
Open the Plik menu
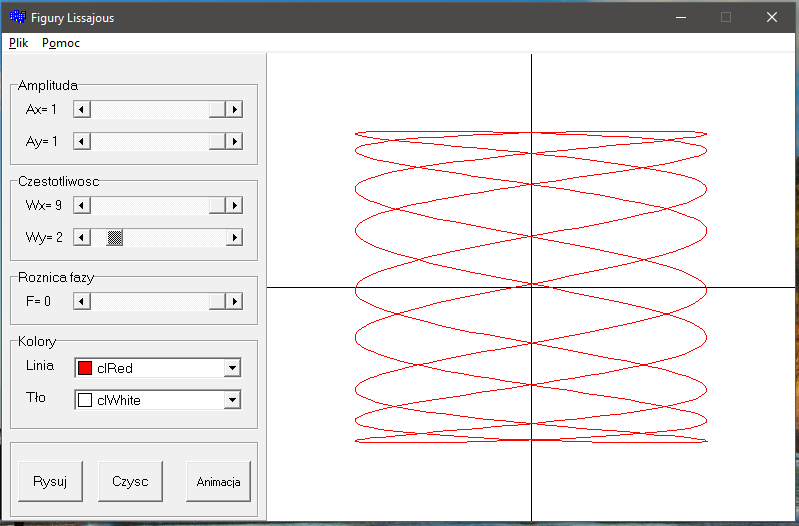(x=19, y=43)
